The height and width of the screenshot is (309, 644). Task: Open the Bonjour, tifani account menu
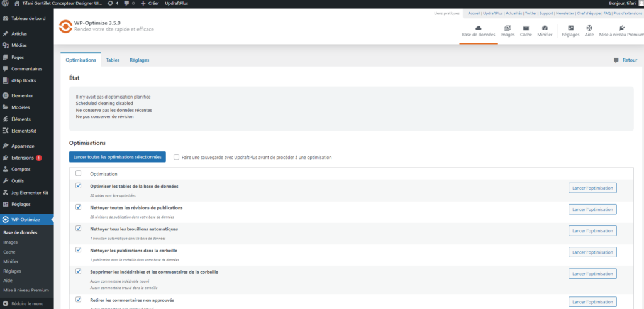[x=618, y=4]
